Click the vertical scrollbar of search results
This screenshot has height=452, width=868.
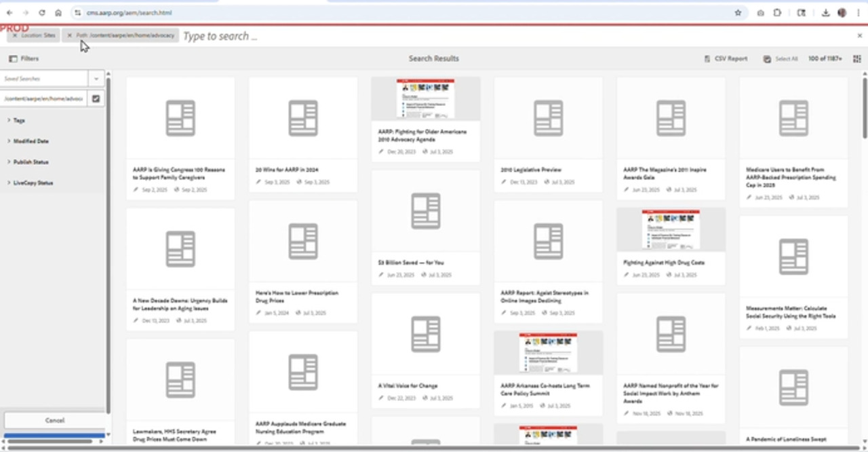click(864, 109)
